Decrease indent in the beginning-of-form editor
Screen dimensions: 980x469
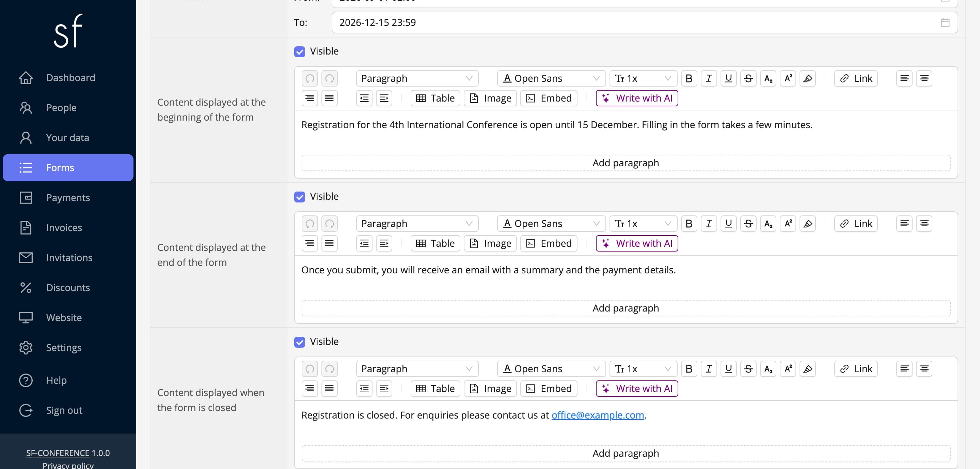click(364, 98)
